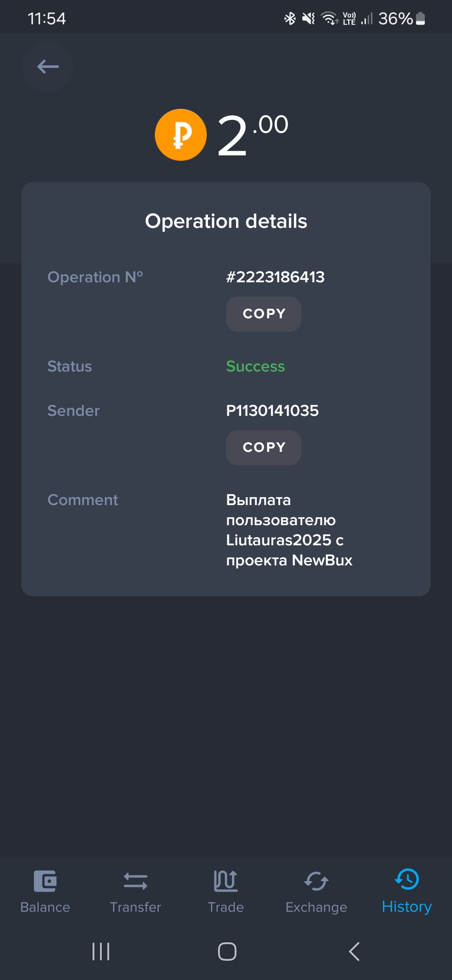Open the Balance wallet icon
Screen dimensions: 452x980
pos(45,881)
